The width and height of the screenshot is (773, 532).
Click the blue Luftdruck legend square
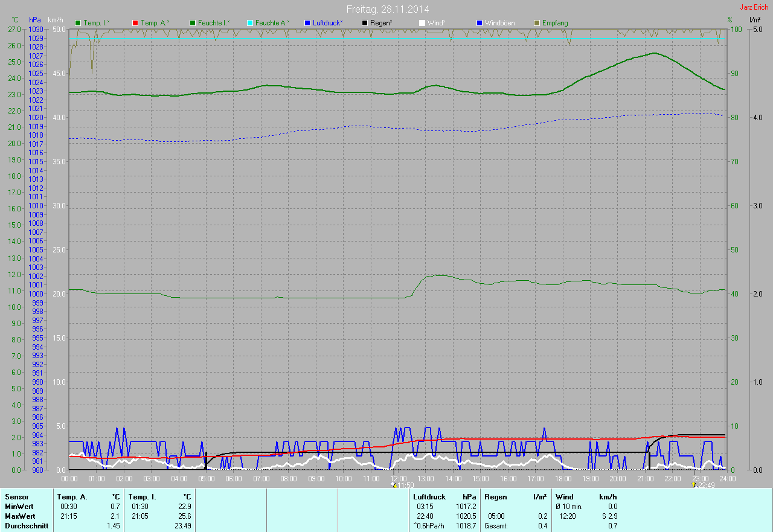[307, 23]
